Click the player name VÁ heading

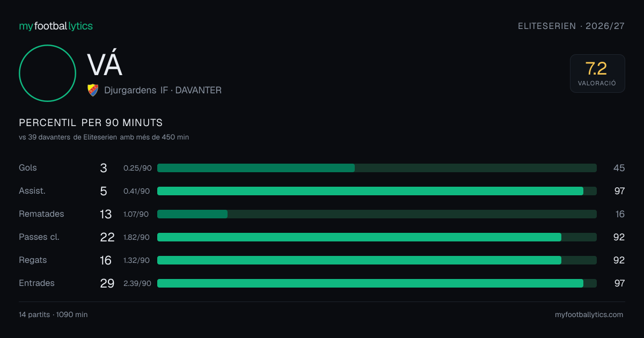coord(105,65)
